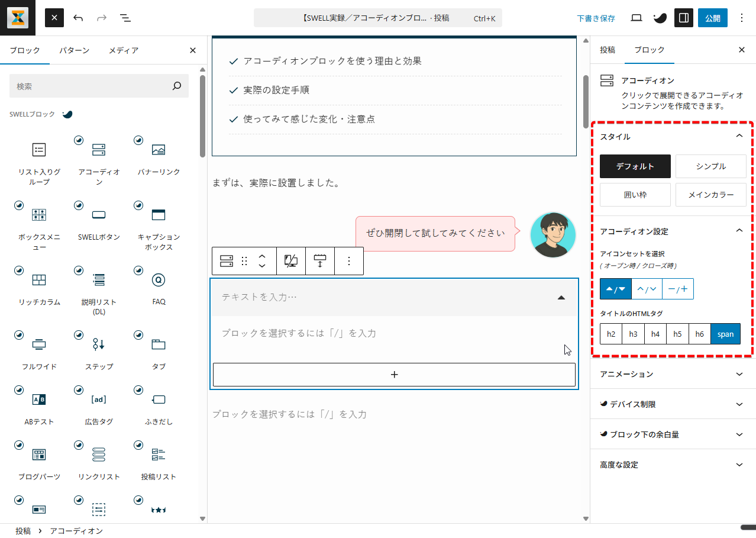Click the block search field
Viewport: 756px width, 538px height.
pyautogui.click(x=92, y=86)
